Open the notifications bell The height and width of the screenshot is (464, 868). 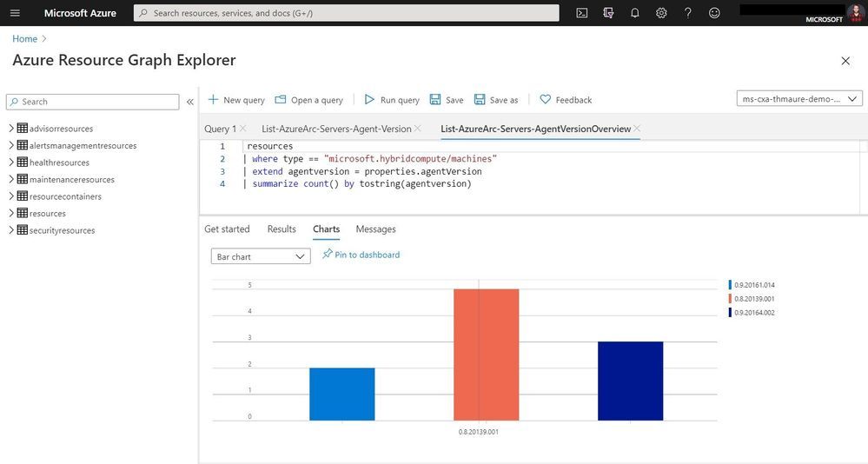pyautogui.click(x=635, y=13)
